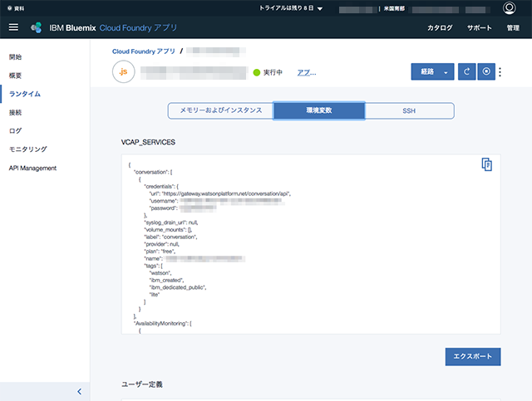The image size is (532, 401).
Task: Select ランタイム in the sidebar
Action: point(25,94)
